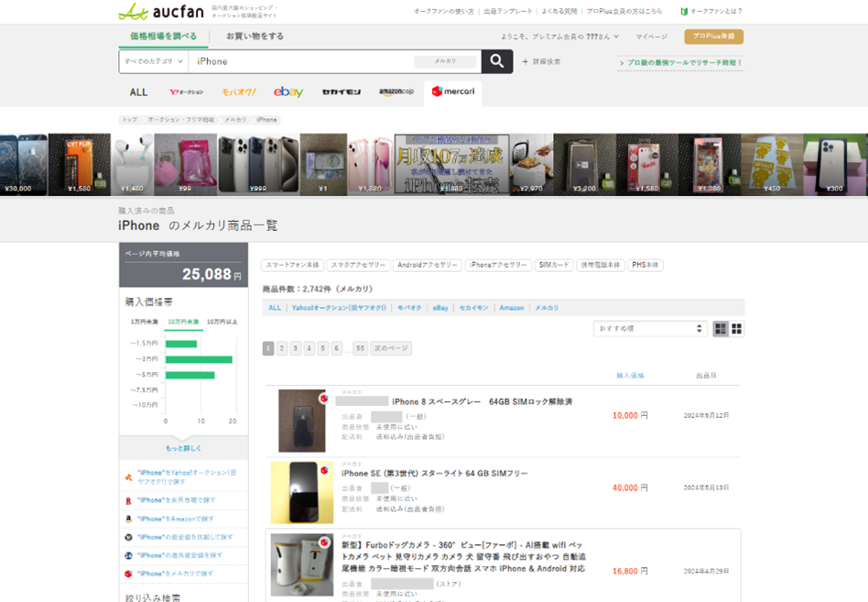The width and height of the screenshot is (868, 602).
Task: Click the search magnifying glass icon
Action: tap(495, 60)
